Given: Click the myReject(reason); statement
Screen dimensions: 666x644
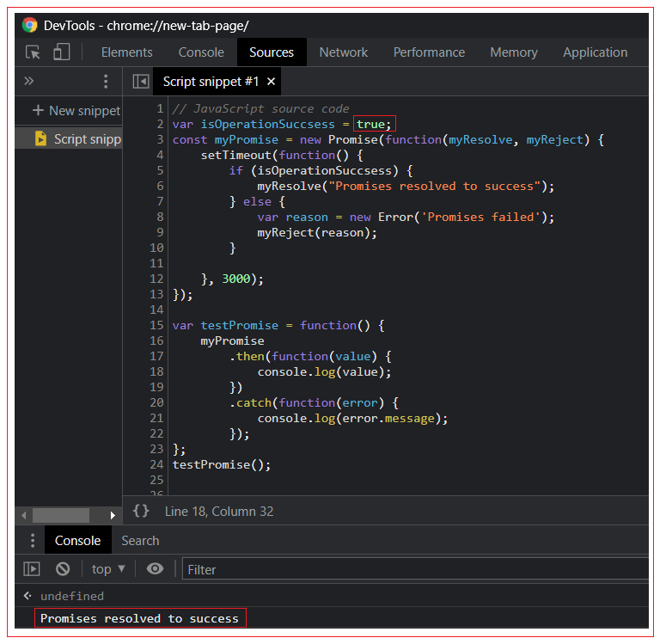Looking at the screenshot, I should pos(317,232).
